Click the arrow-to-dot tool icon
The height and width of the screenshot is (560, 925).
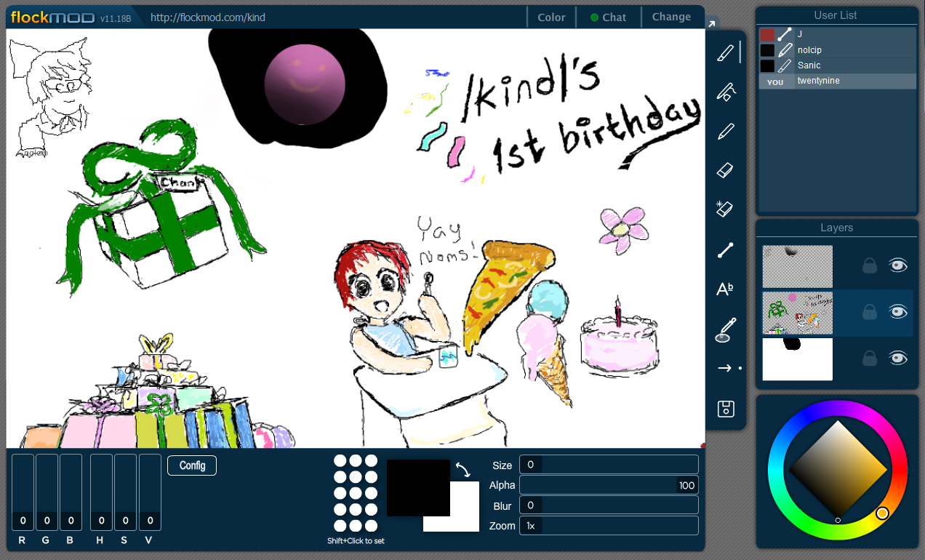(x=729, y=369)
